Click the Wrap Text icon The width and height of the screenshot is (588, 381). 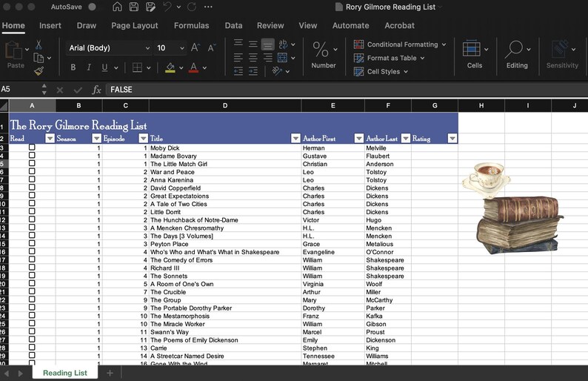coord(283,44)
